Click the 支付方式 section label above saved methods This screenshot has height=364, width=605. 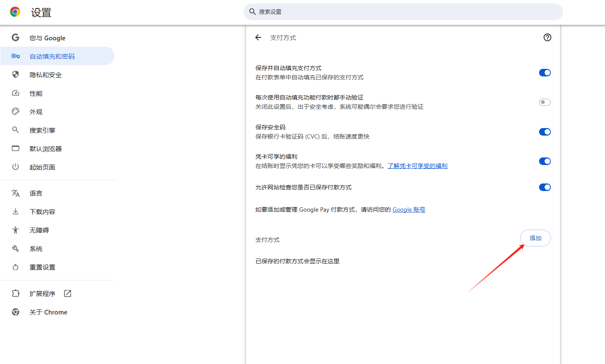point(267,240)
